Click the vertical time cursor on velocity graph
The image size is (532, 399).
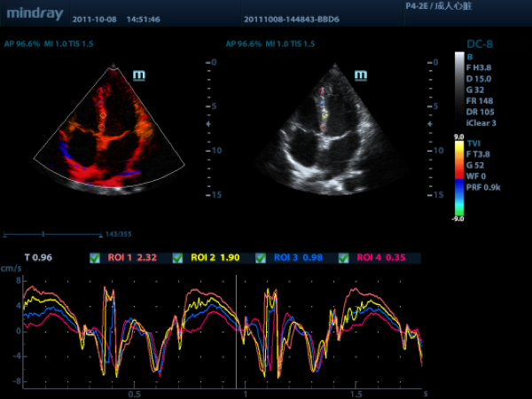[x=237, y=328]
